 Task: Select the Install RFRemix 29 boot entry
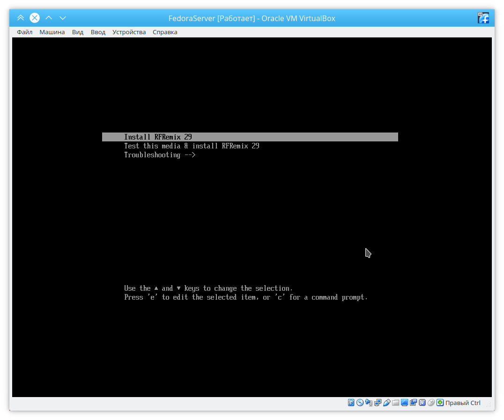[x=158, y=137]
